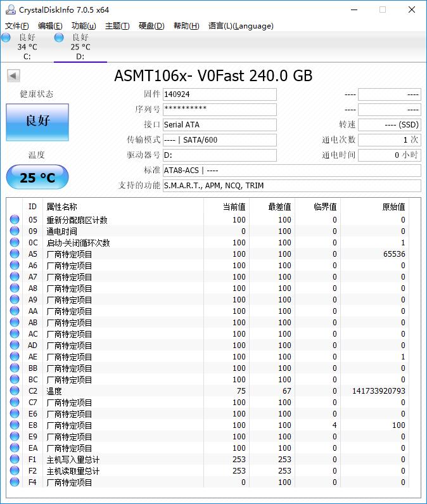
Task: Click the status orb for attribute BB
Action: click(15, 368)
